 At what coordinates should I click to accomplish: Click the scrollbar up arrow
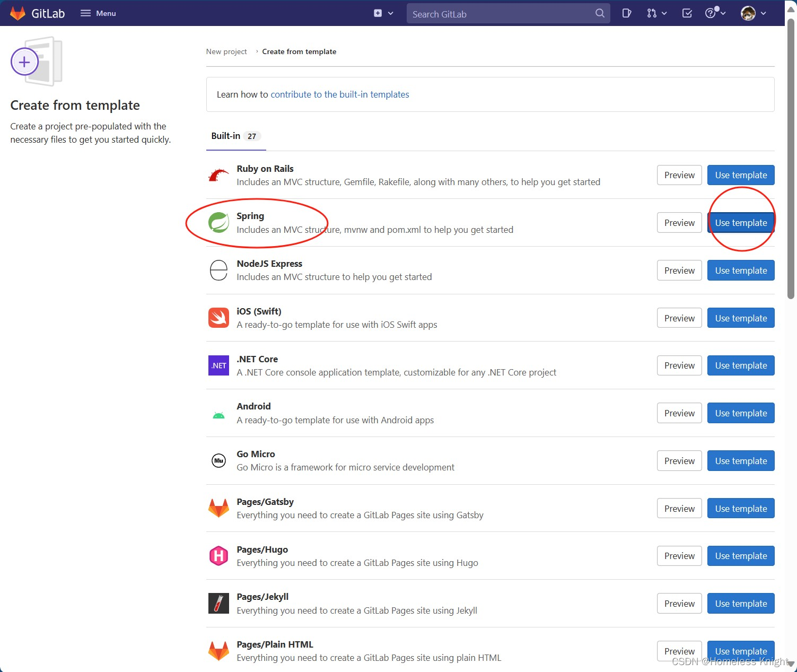[791, 10]
